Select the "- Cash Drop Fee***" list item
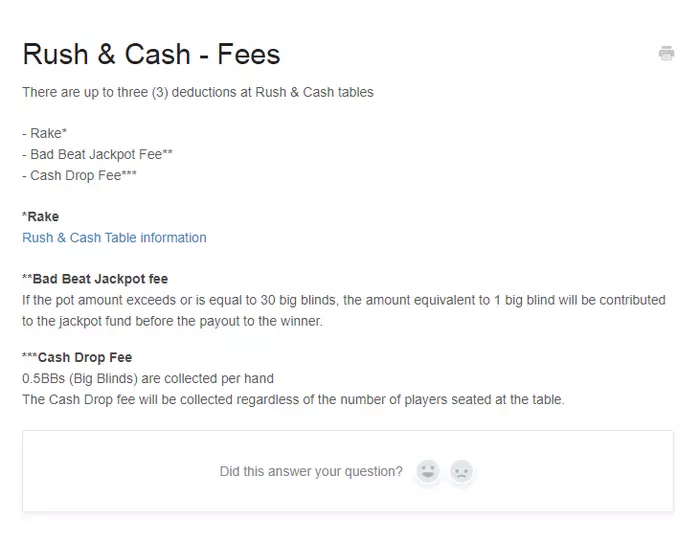700x543 pixels. [x=79, y=175]
